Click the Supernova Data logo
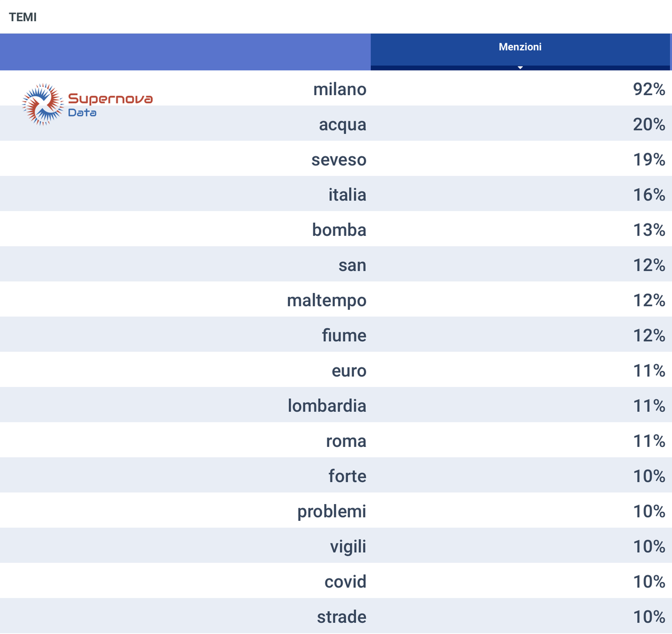Image resolution: width=672 pixels, height=634 pixels. tap(87, 105)
